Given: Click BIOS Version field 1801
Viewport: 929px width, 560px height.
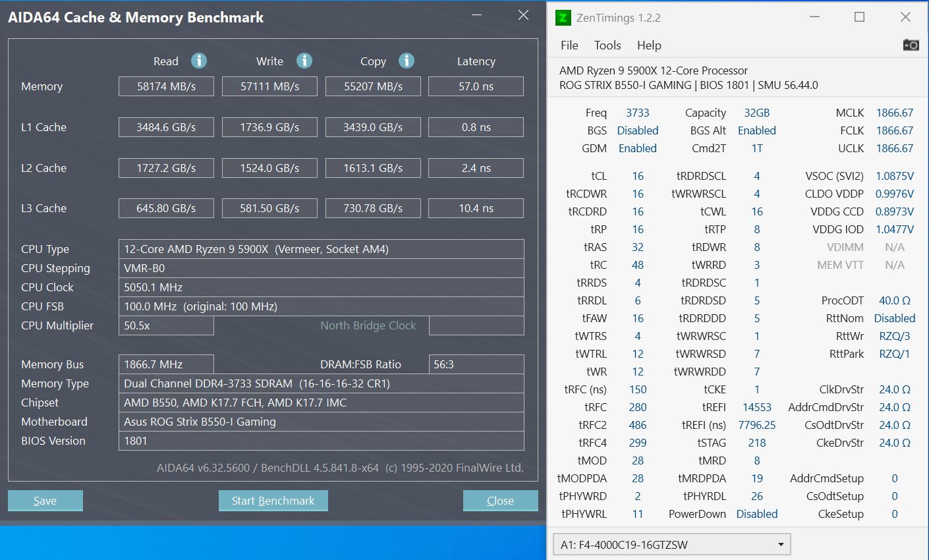Looking at the screenshot, I should pos(322,441).
